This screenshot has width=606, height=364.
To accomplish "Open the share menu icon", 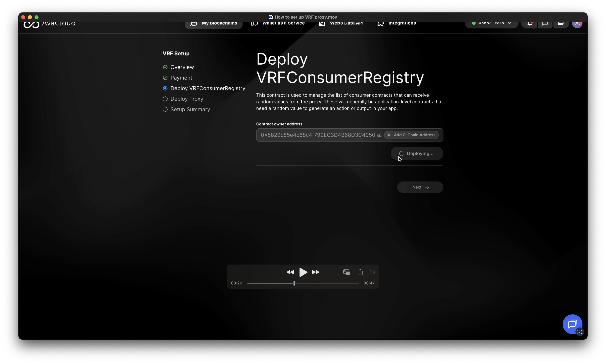I will click(360, 272).
